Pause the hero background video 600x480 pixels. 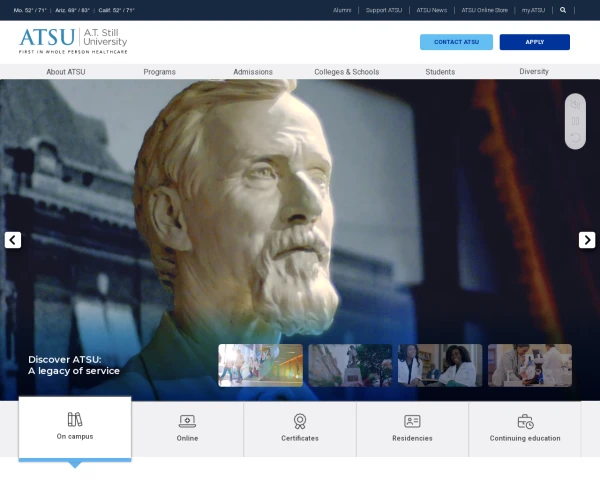(x=575, y=121)
